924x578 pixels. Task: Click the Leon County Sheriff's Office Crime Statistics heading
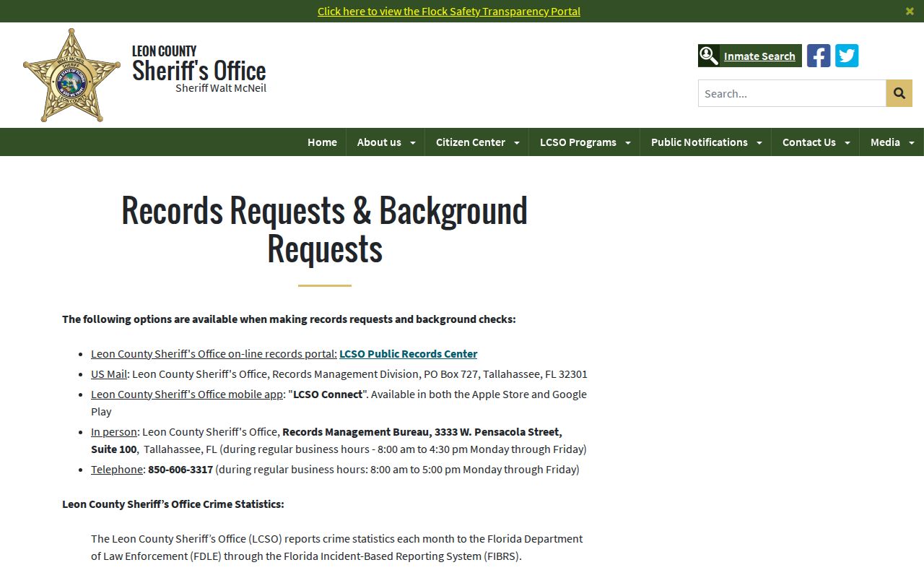(x=173, y=504)
